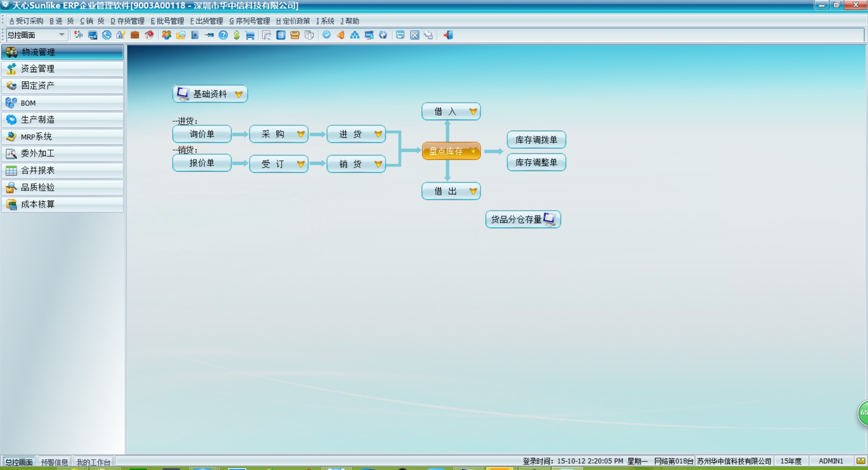
Task: Click the padlock with key toolbar icon
Action: (121, 35)
